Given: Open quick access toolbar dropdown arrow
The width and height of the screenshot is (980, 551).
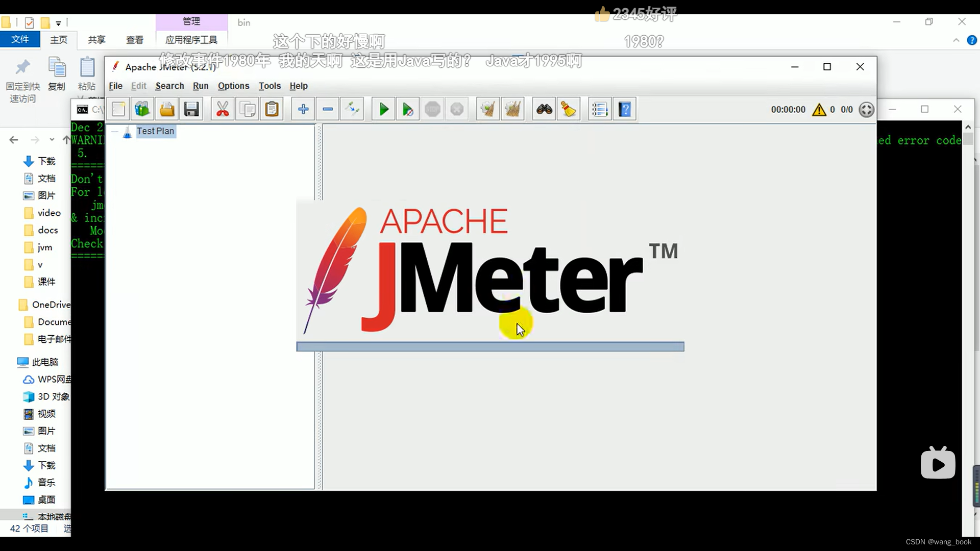Looking at the screenshot, I should point(58,23).
